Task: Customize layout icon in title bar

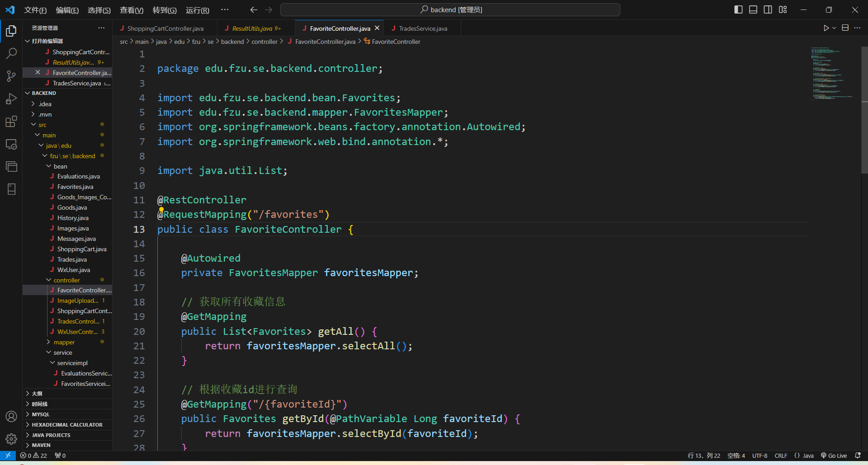Action: (x=783, y=9)
